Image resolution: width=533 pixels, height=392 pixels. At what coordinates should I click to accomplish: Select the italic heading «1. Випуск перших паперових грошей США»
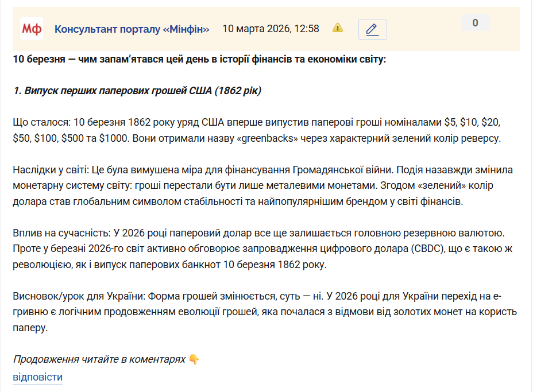click(137, 91)
